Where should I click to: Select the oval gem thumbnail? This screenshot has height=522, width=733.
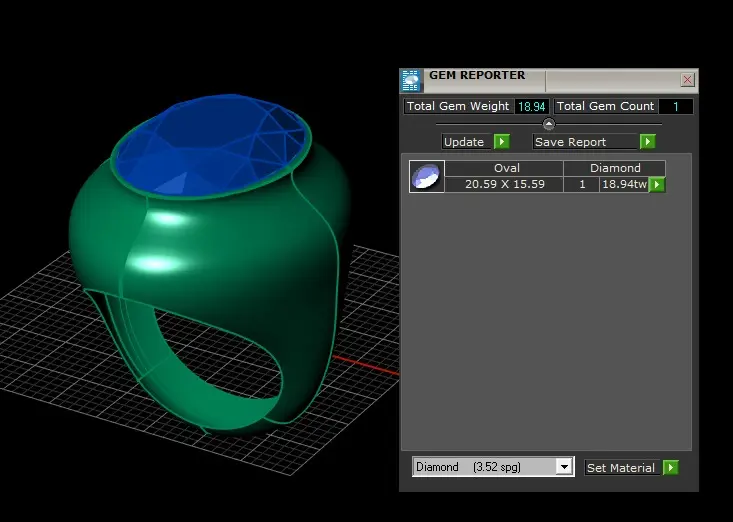426,176
